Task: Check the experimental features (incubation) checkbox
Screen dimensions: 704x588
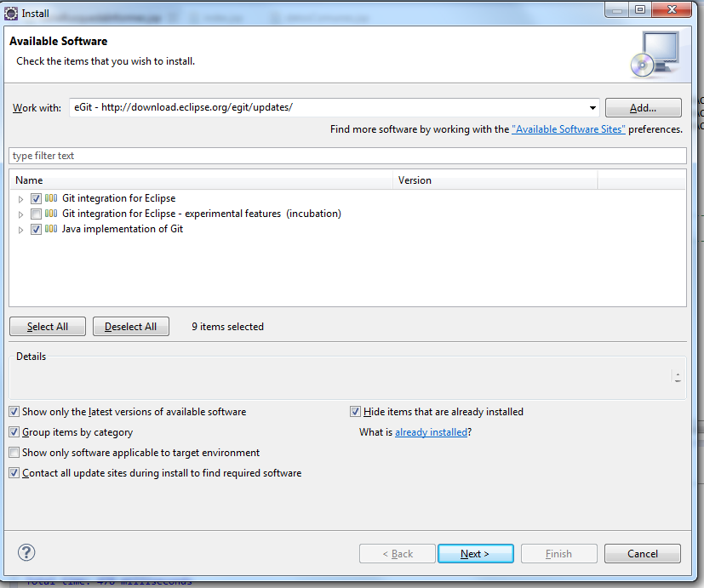Action: (x=36, y=214)
